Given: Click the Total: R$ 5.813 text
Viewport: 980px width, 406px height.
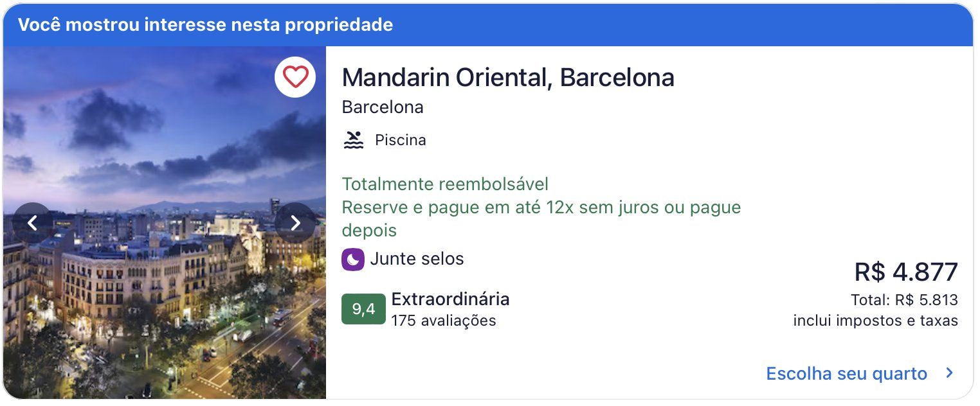Looking at the screenshot, I should (x=904, y=300).
